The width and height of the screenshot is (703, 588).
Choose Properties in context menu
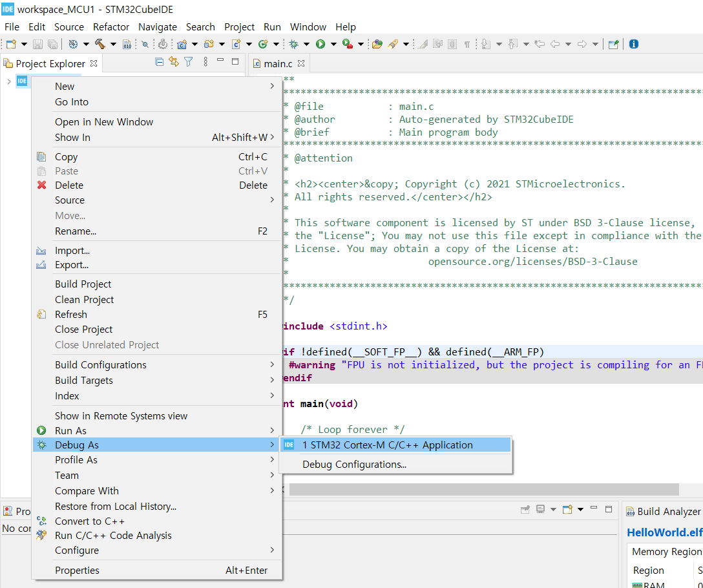157,570
